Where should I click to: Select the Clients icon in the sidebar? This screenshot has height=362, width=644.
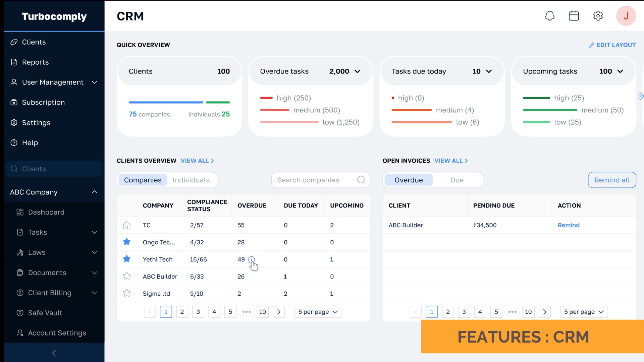click(x=14, y=42)
